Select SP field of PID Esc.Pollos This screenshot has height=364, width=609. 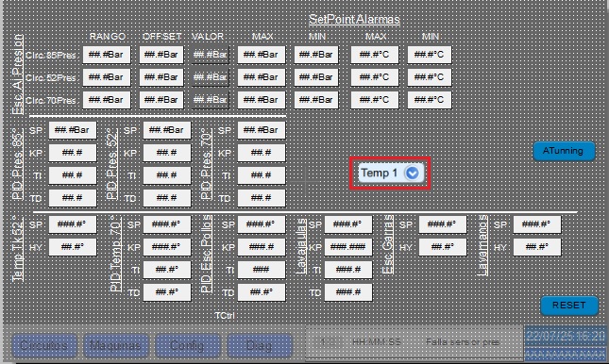(261, 224)
